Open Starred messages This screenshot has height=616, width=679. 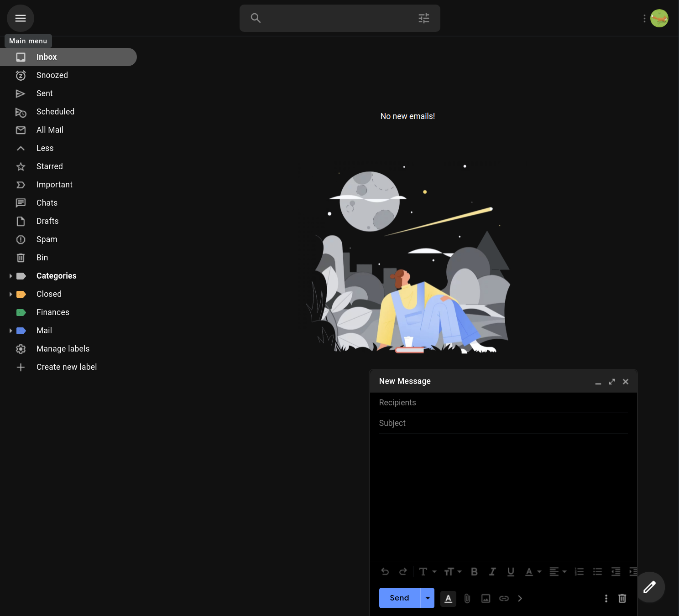click(x=68, y=166)
